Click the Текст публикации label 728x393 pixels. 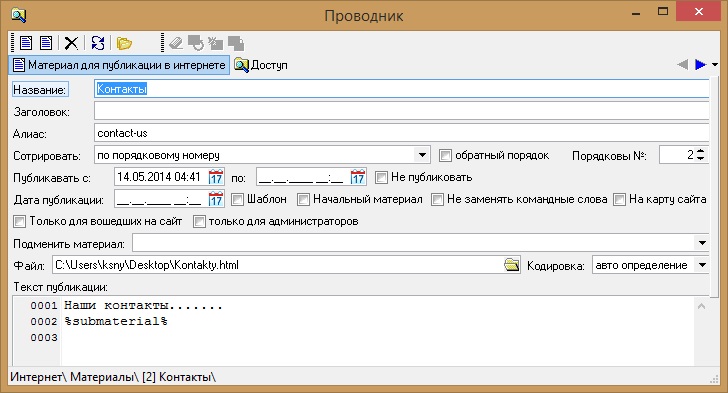tap(60, 287)
